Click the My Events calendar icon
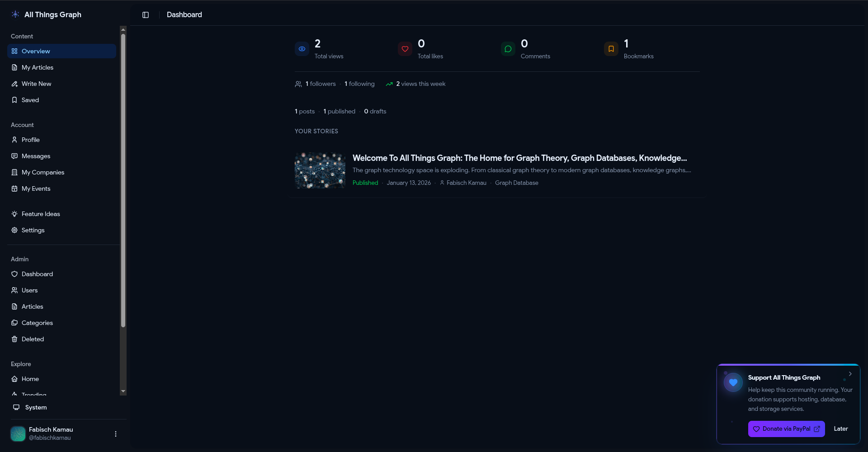The height and width of the screenshot is (452, 868). 14,188
